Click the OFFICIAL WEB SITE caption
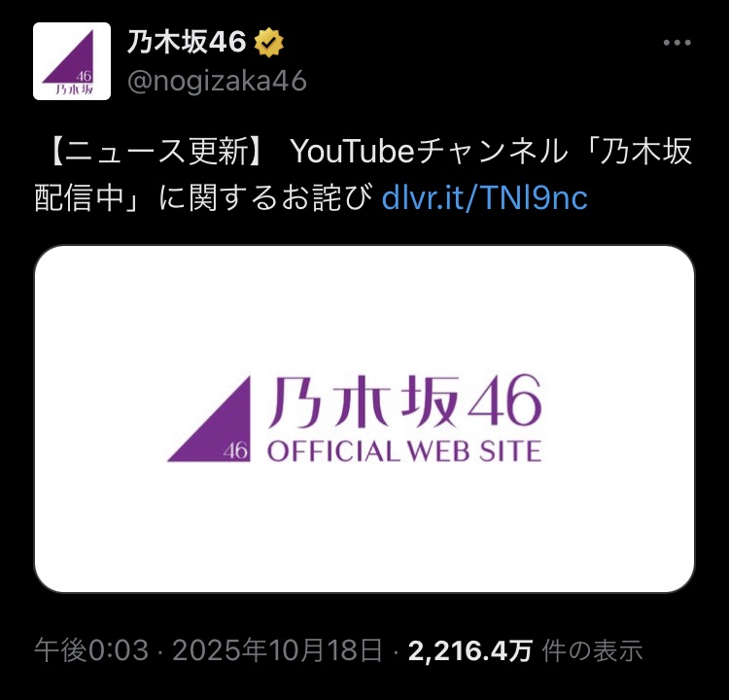Viewport: 729px width, 700px height. pos(404,451)
